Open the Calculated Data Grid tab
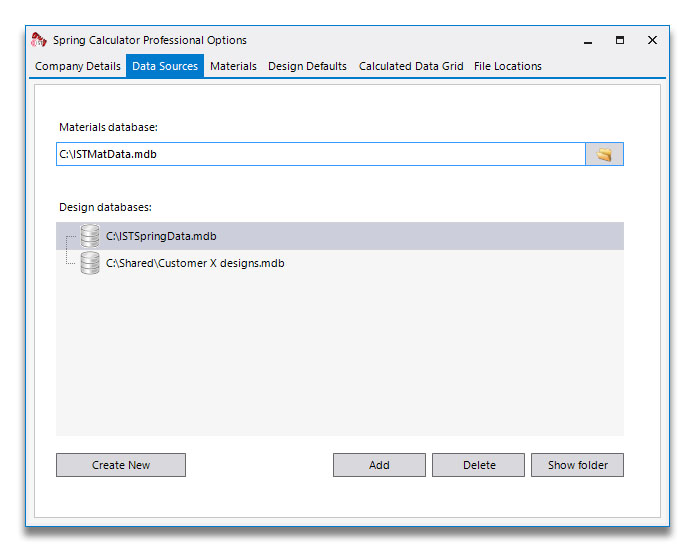Viewport: 695px width, 552px height. tap(411, 66)
